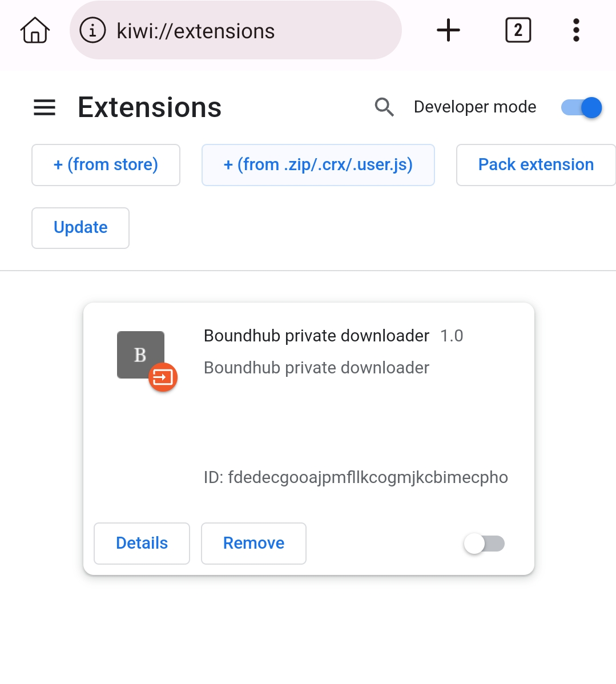
Task: Click the Pack extension button
Action: click(536, 165)
